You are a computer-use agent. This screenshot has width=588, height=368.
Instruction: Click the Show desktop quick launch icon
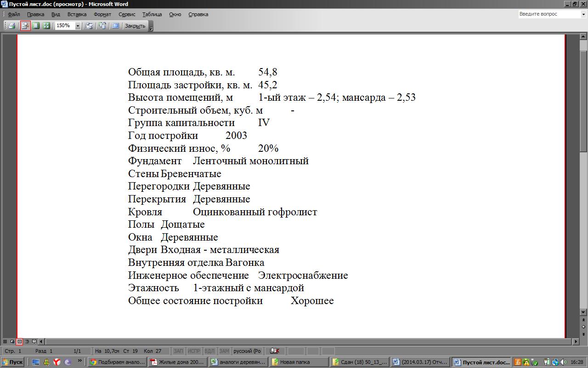tap(36, 362)
